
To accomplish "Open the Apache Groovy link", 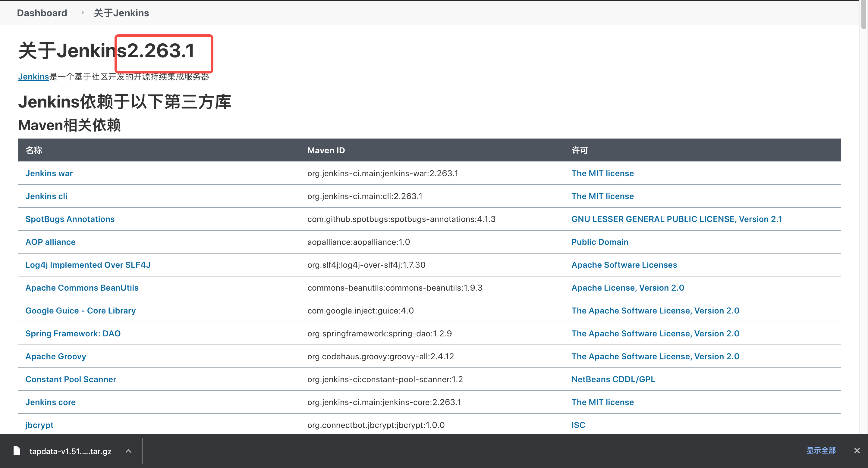I will coord(56,357).
